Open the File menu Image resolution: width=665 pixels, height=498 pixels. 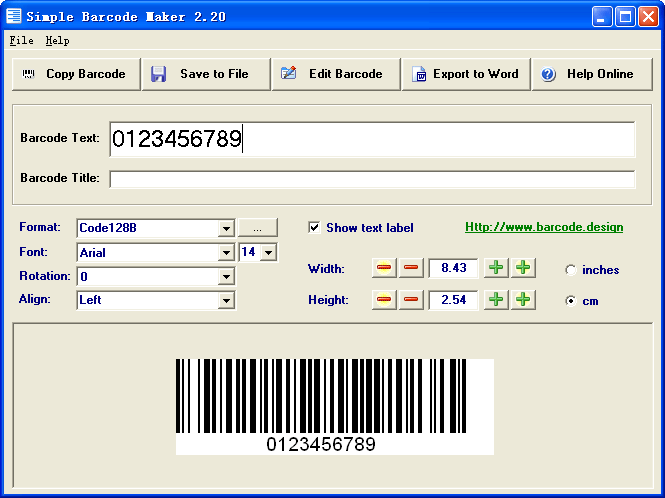21,41
